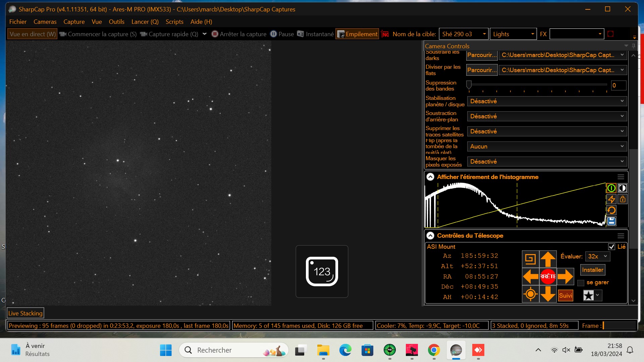This screenshot has height=362, width=644.
Task: Collapse the Contrôles du Télescope panel
Action: click(x=430, y=235)
